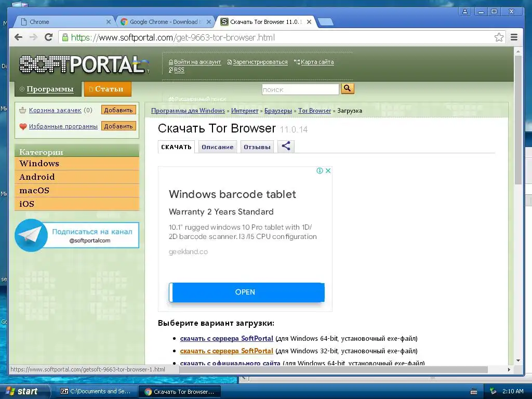Open the Chrome hamburger menu
The image size is (532, 399).
(x=514, y=37)
